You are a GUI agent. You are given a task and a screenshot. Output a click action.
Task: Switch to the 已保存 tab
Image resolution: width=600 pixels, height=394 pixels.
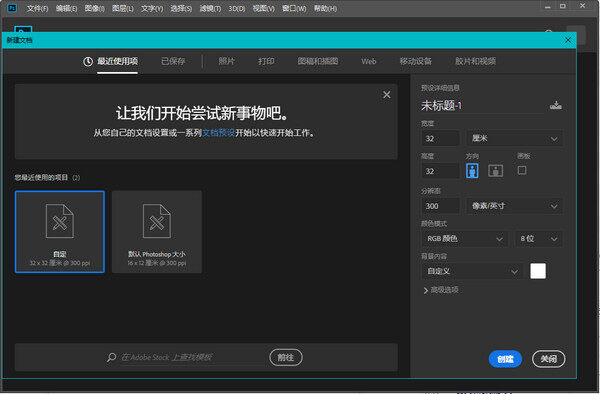(x=173, y=61)
